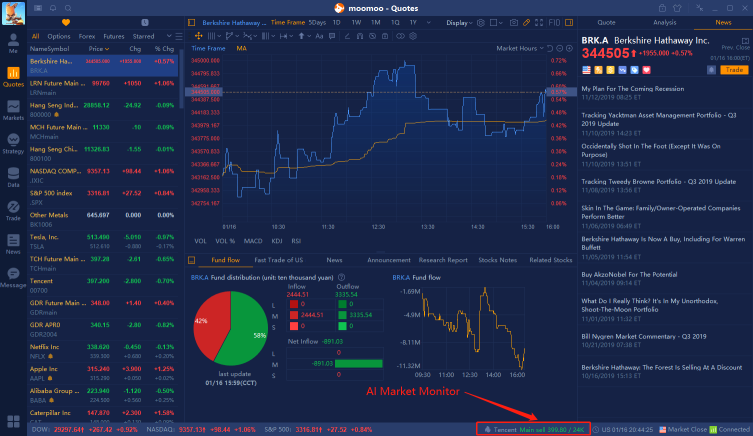The height and width of the screenshot is (436, 753).
Task: Open the layout square dropdown in chart toolbar
Action: point(496,23)
